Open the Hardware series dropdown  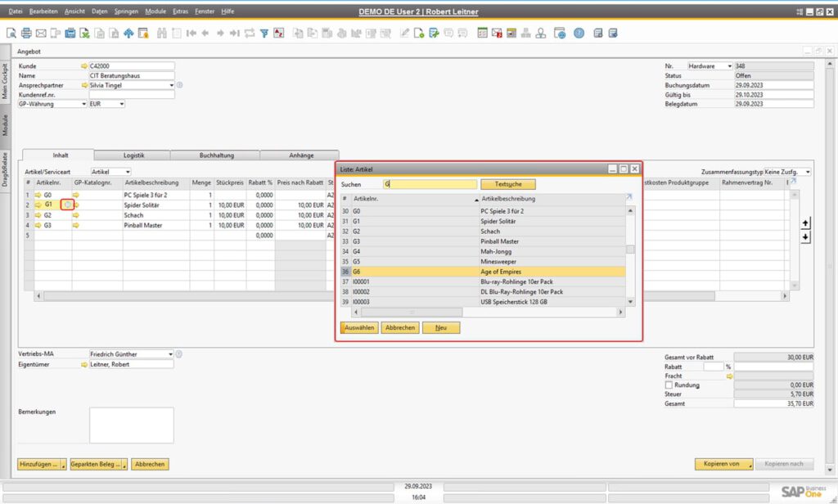point(729,66)
